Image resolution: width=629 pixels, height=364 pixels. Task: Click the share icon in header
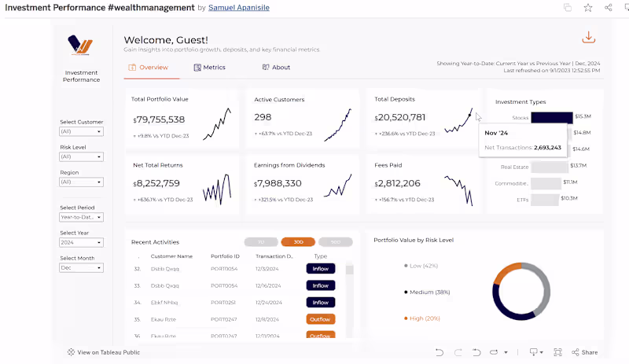608,8
